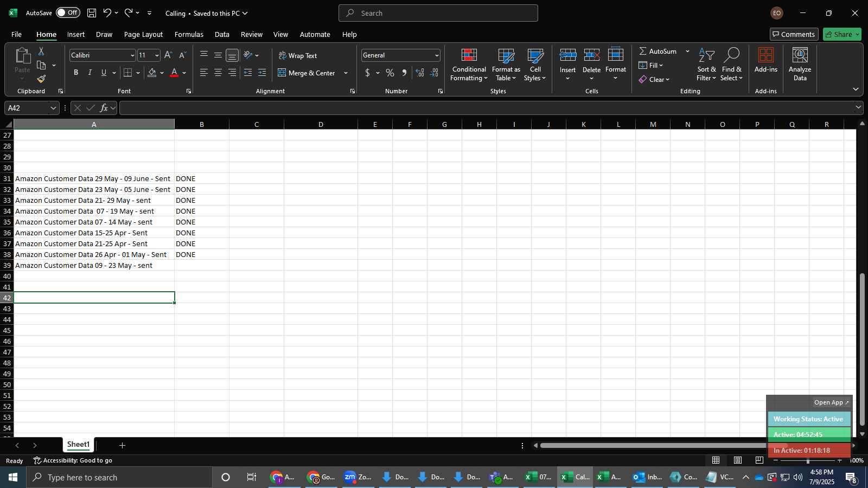Viewport: 868px width, 488px height.
Task: Switch to the Formulas tab
Action: [189, 34]
